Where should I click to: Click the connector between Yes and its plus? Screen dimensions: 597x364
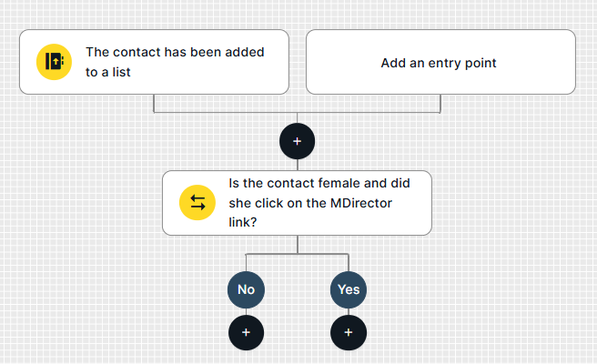348,312
